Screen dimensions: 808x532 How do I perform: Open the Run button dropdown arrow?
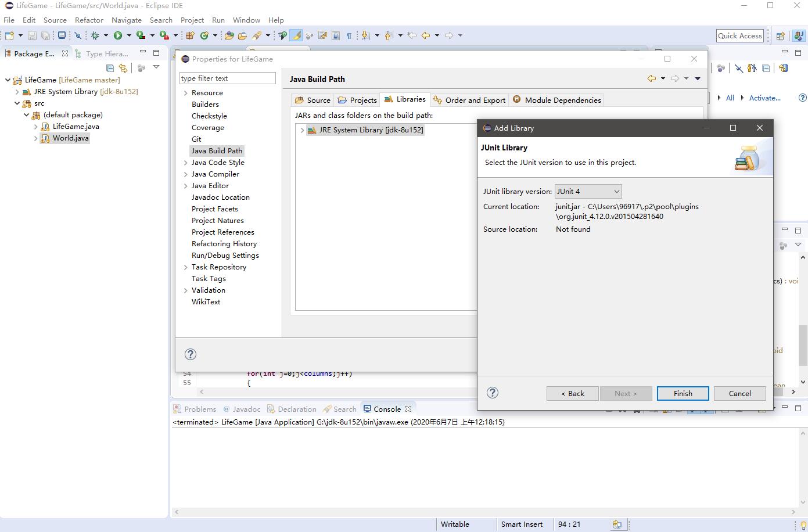tap(128, 35)
